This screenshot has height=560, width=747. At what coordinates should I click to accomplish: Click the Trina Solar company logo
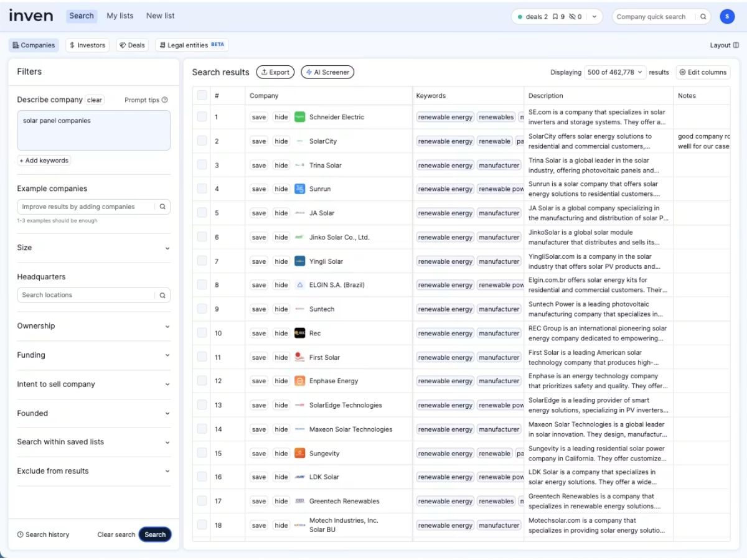coord(299,166)
